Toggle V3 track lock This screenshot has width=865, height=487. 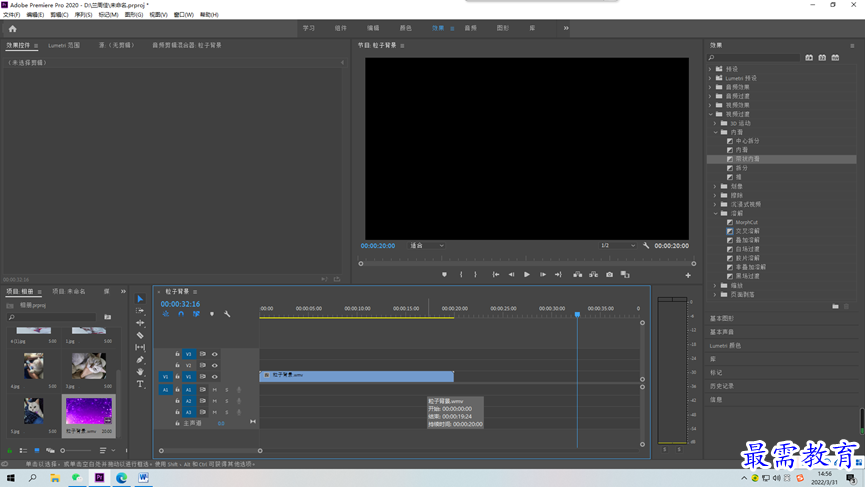click(177, 354)
